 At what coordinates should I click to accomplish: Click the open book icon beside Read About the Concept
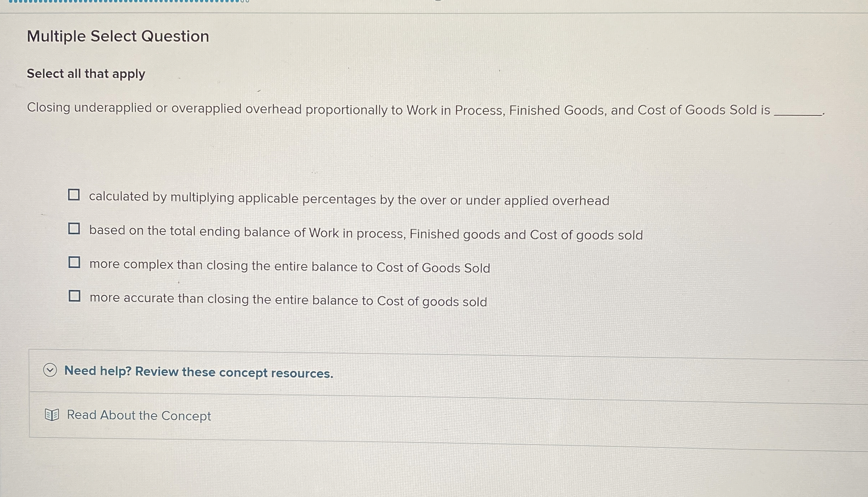(x=51, y=414)
